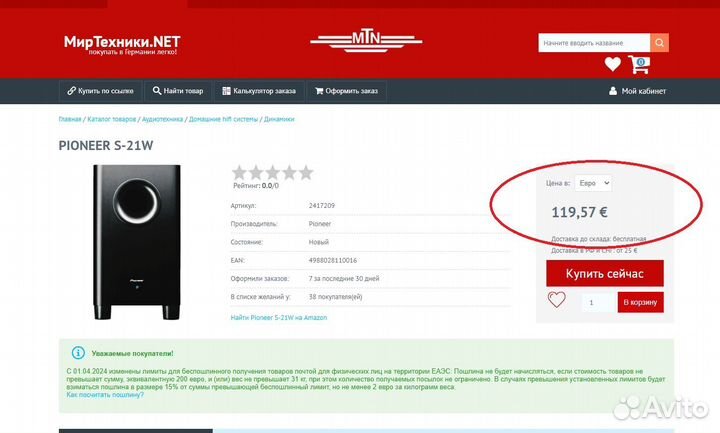Viewport: 720px width, 433px height.
Task: Rate product with the fifth star
Action: 305,173
